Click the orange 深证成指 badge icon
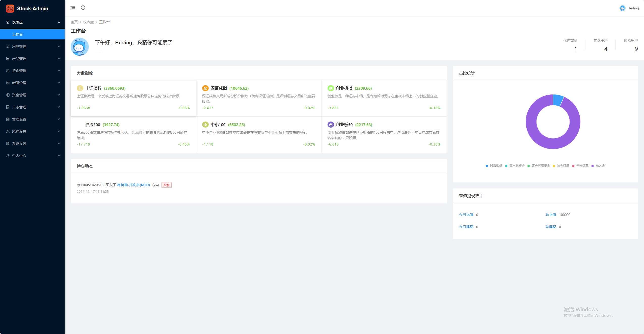The image size is (644, 334). click(205, 88)
